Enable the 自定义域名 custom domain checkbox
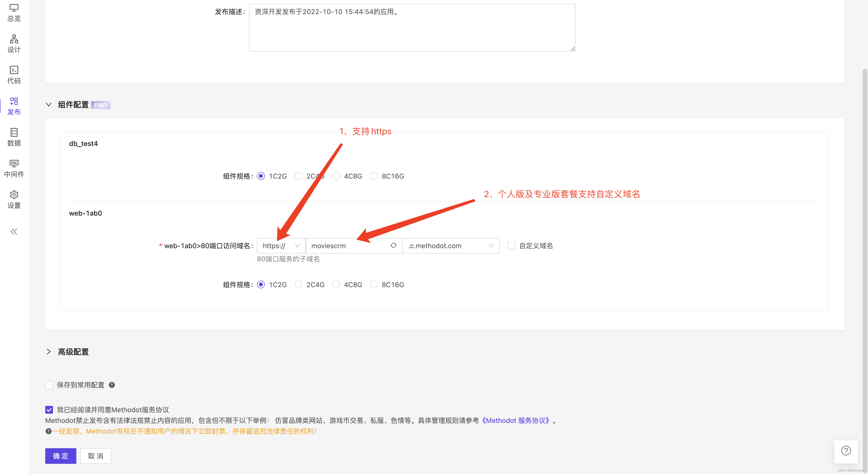868x474 pixels. click(511, 246)
